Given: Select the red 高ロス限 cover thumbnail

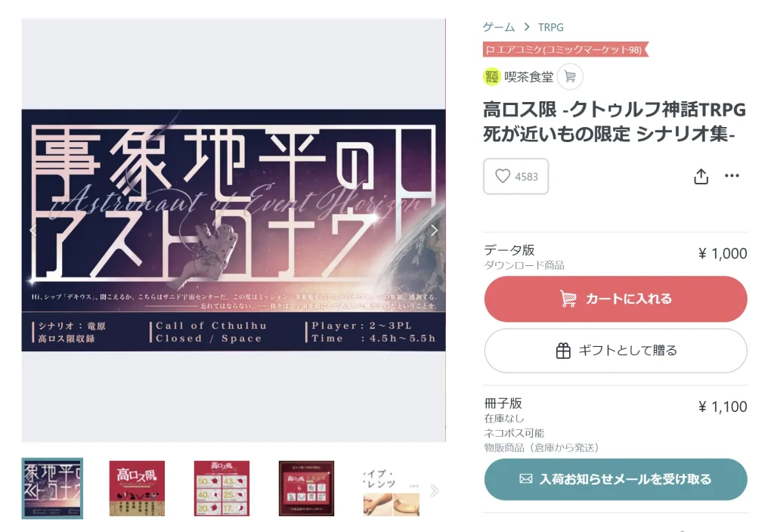Looking at the screenshot, I should click(137, 489).
